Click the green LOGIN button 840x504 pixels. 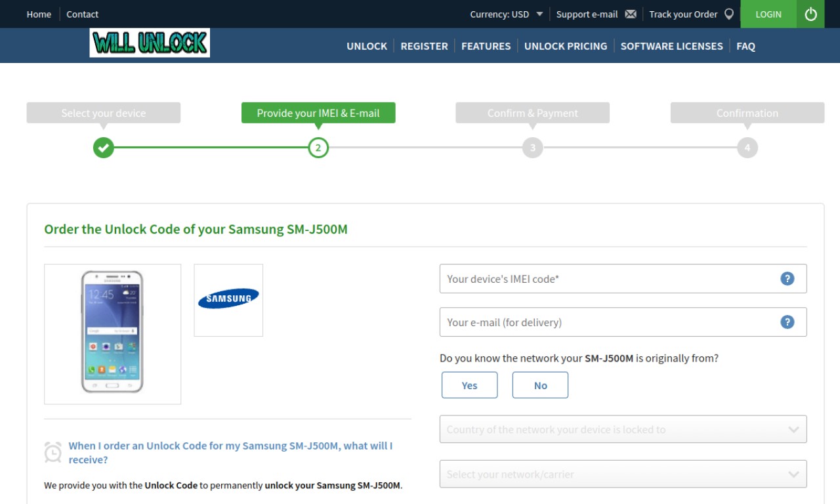click(768, 14)
